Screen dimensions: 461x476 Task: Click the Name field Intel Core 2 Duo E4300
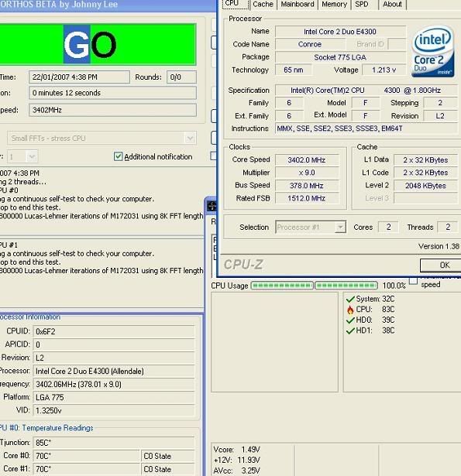coord(340,32)
